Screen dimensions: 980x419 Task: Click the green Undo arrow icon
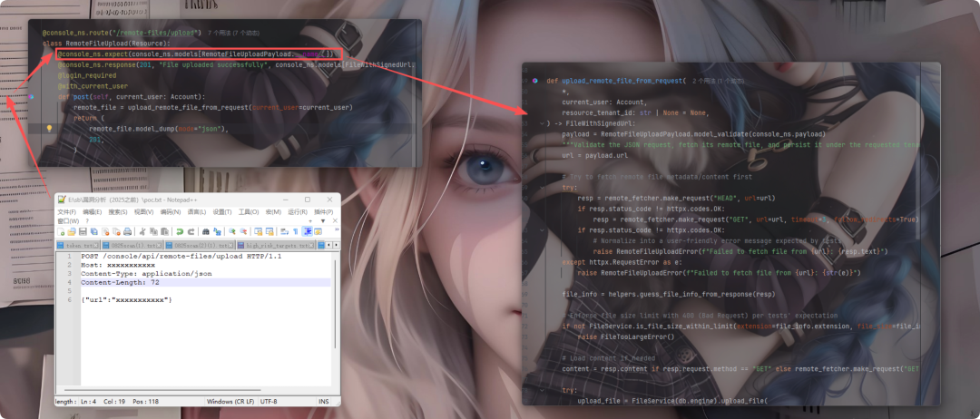coord(180,231)
